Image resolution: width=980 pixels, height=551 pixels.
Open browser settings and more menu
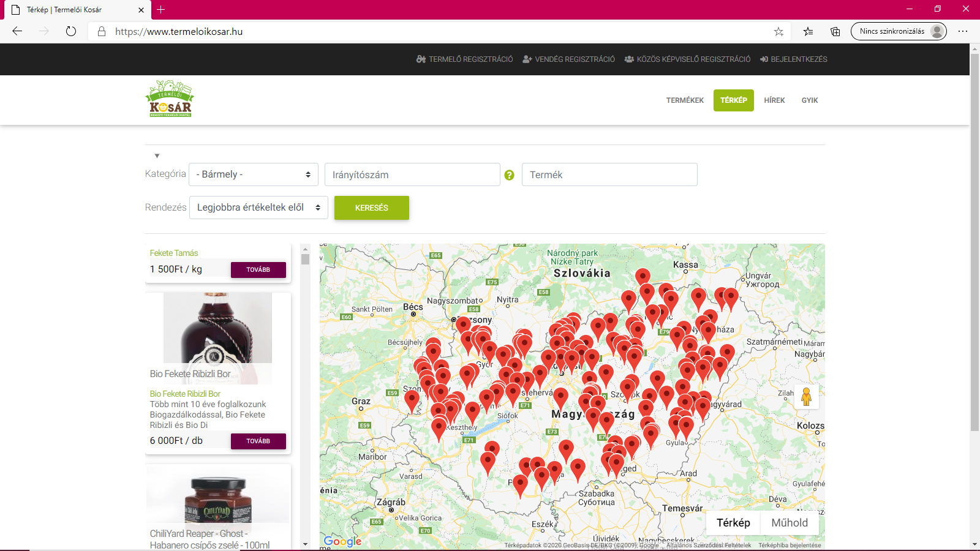click(963, 31)
